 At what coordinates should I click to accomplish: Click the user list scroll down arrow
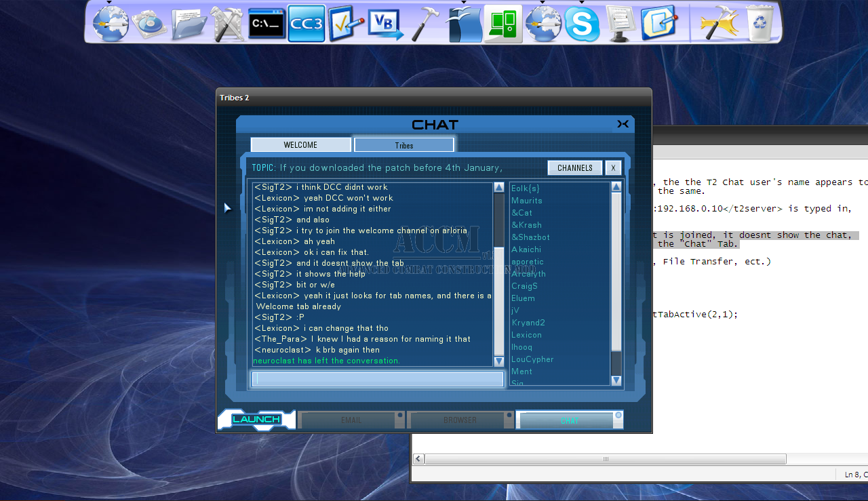pos(616,380)
